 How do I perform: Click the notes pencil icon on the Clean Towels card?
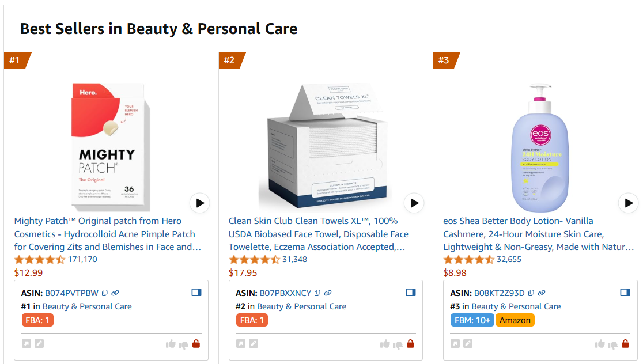pyautogui.click(x=255, y=343)
